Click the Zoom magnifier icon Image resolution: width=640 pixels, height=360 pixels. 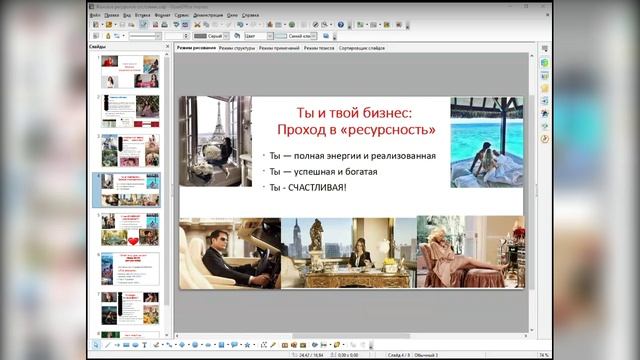pos(324,25)
